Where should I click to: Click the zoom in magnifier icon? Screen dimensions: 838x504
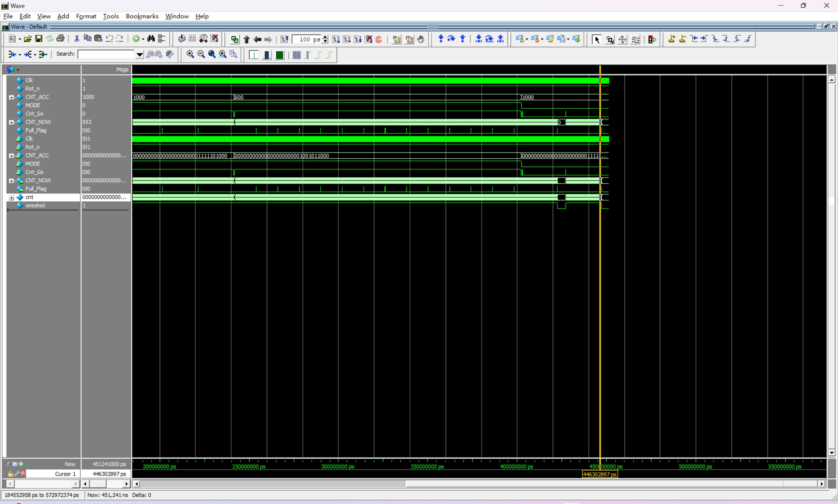(x=190, y=54)
